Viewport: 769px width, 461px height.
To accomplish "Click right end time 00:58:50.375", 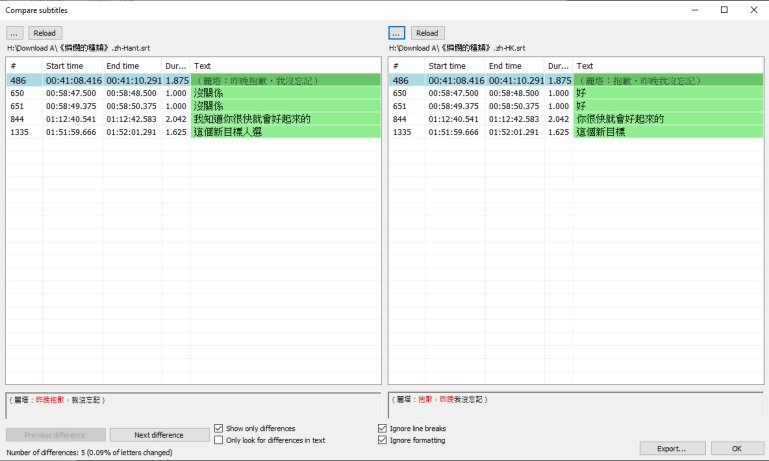I will click(x=514, y=106).
